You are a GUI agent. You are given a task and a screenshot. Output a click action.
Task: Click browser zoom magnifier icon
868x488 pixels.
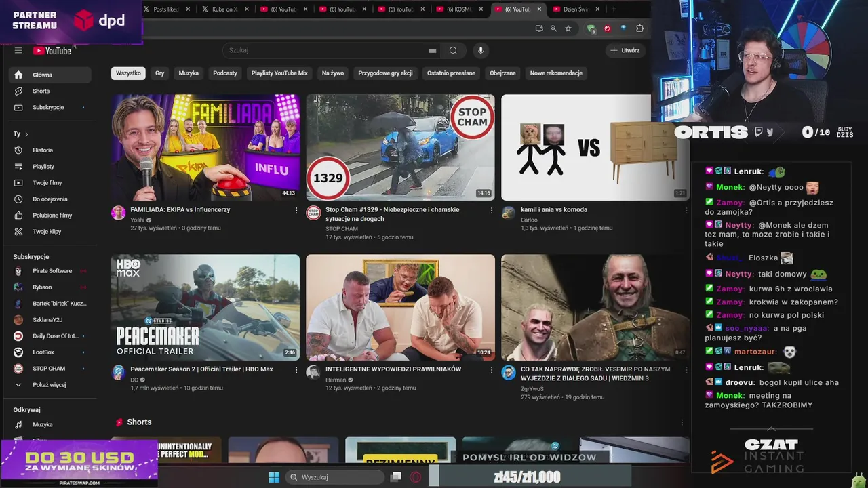click(x=553, y=28)
